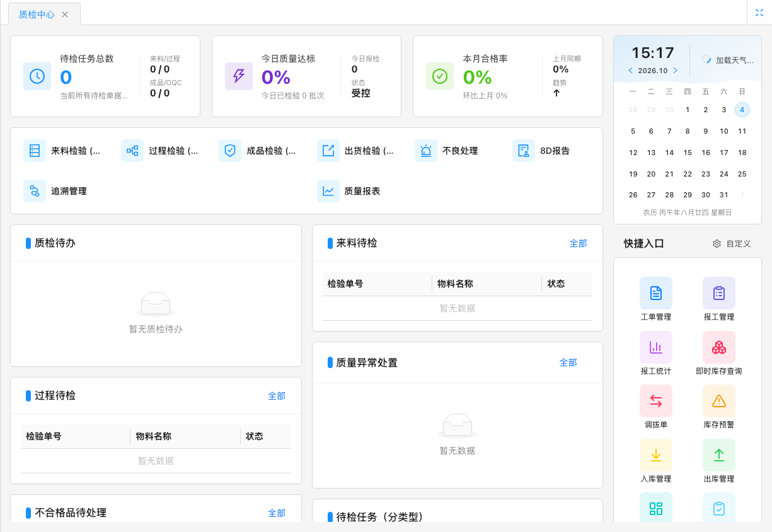
Task: Go to next month in calendar
Action: 676,71
